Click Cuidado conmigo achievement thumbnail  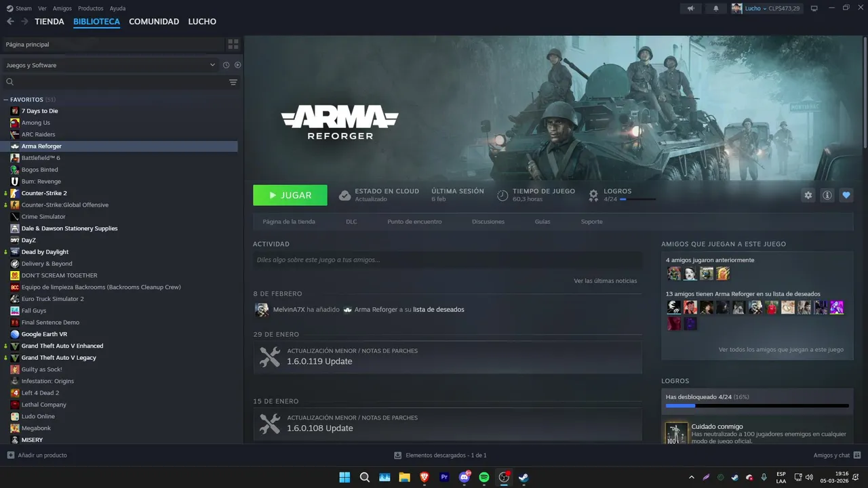pyautogui.click(x=676, y=433)
